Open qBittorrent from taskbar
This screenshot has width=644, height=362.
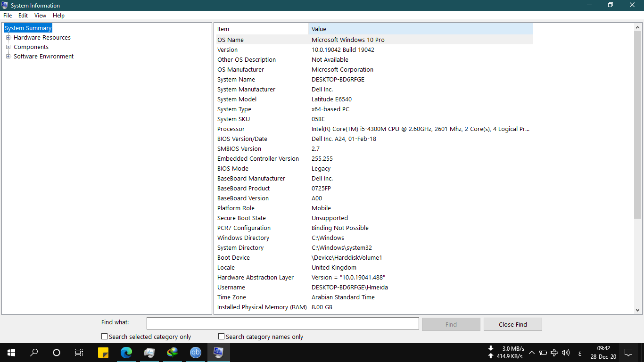pyautogui.click(x=196, y=353)
